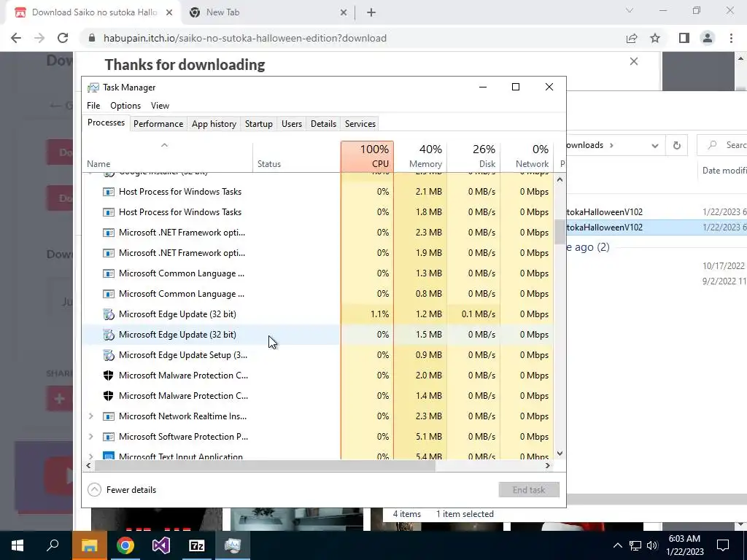The height and width of the screenshot is (560, 747).
Task: Click the second Microsoft Malware Protection shield icon
Action: [x=109, y=396]
